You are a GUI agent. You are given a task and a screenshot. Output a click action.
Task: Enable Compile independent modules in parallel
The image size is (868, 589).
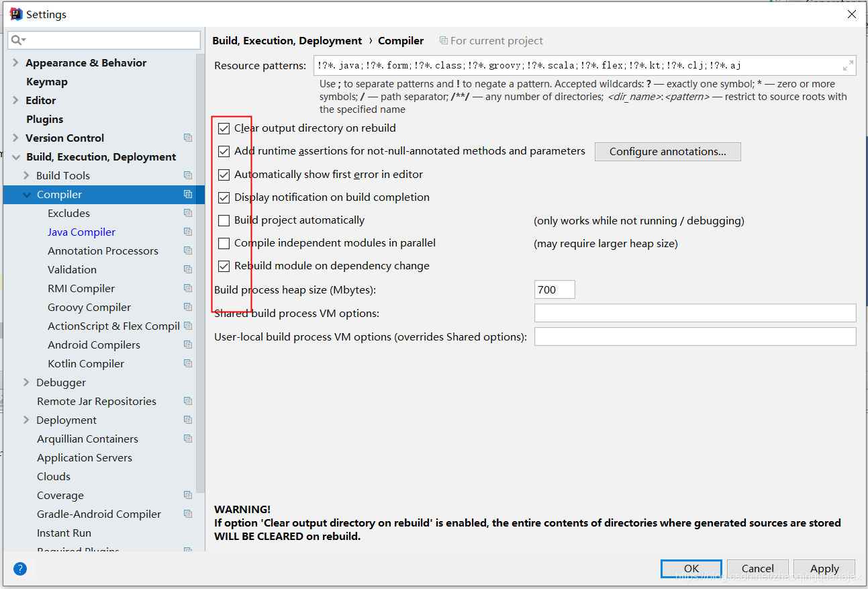click(224, 243)
